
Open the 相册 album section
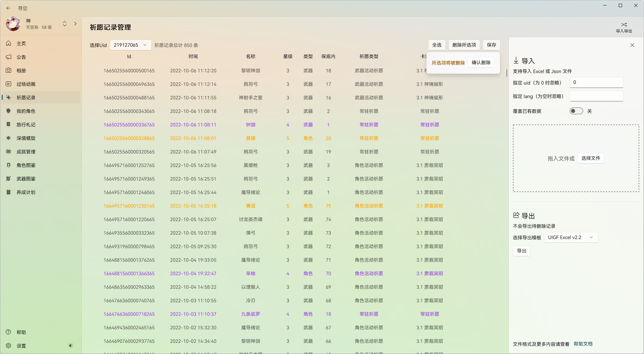pos(22,70)
